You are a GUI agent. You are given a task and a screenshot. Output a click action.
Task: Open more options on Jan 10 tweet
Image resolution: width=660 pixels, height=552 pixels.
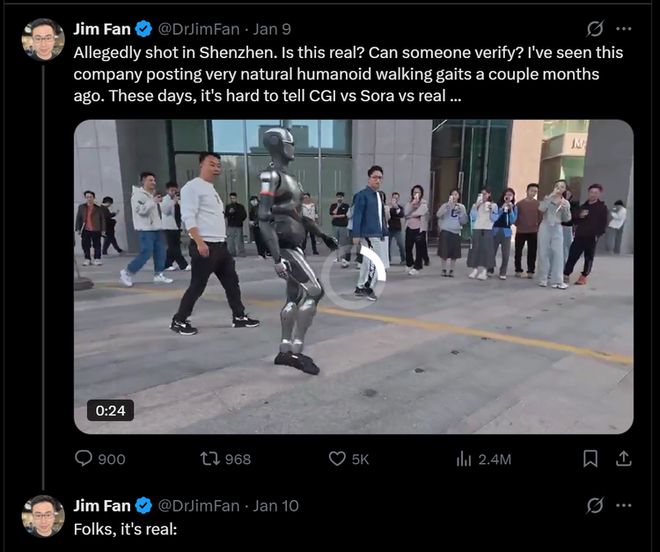pos(623,506)
